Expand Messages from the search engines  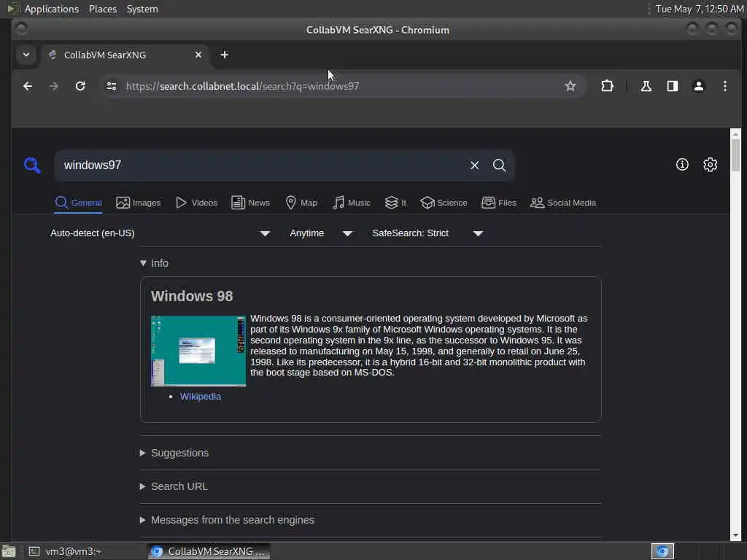click(x=228, y=520)
